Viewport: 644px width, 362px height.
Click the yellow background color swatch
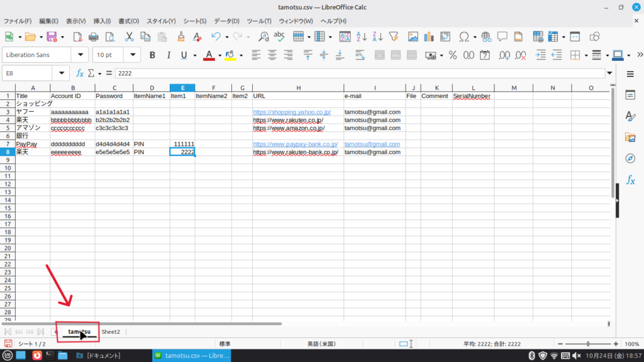click(x=230, y=55)
